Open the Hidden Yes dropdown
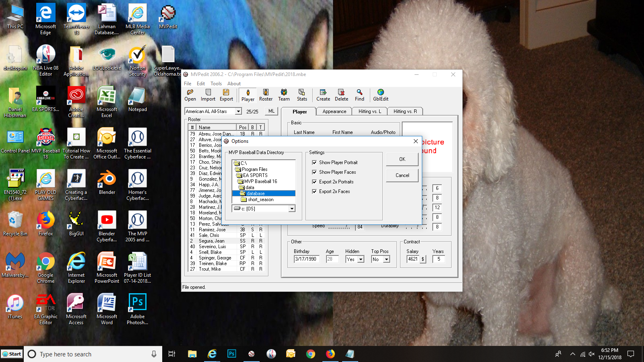The width and height of the screenshot is (644, 362). coord(361,259)
